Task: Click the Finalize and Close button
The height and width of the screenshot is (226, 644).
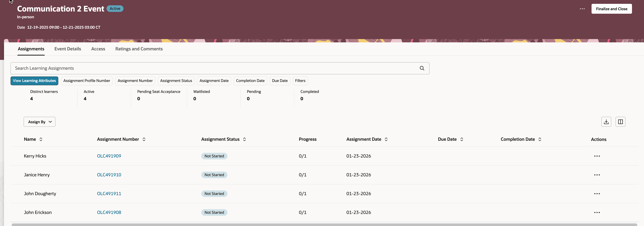Action: (x=612, y=9)
